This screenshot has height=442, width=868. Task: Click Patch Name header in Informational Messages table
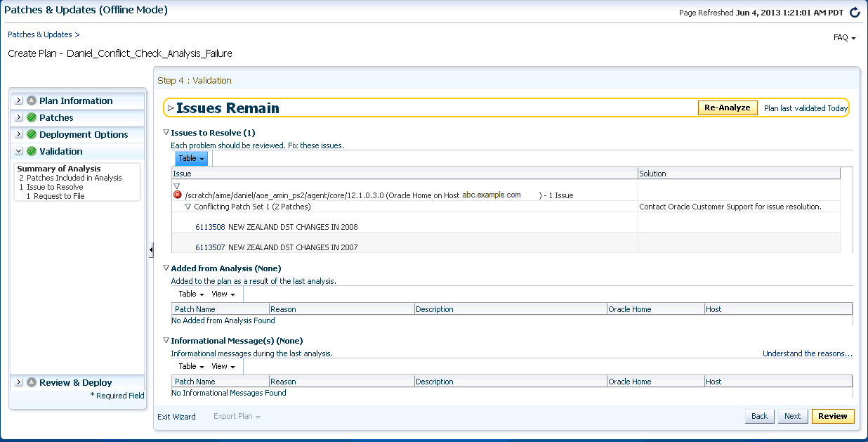[x=221, y=382]
